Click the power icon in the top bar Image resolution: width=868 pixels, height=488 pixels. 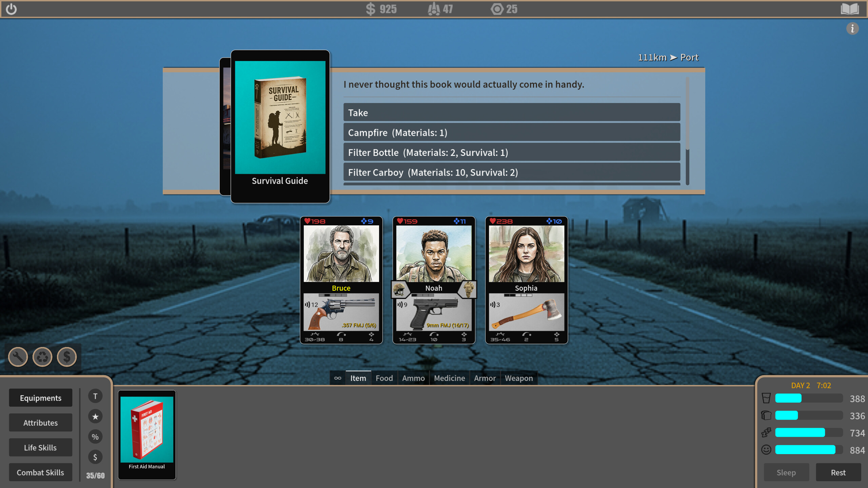click(x=11, y=9)
